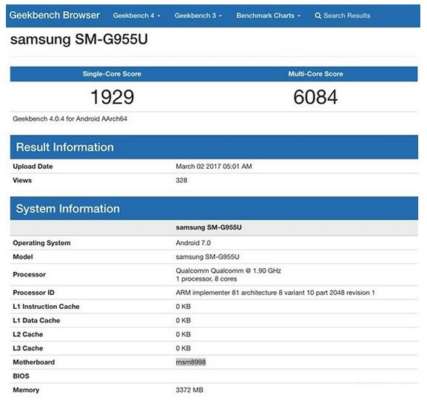
Task: Select the L1 Data Cache 0 KB value
Action: 183,321
